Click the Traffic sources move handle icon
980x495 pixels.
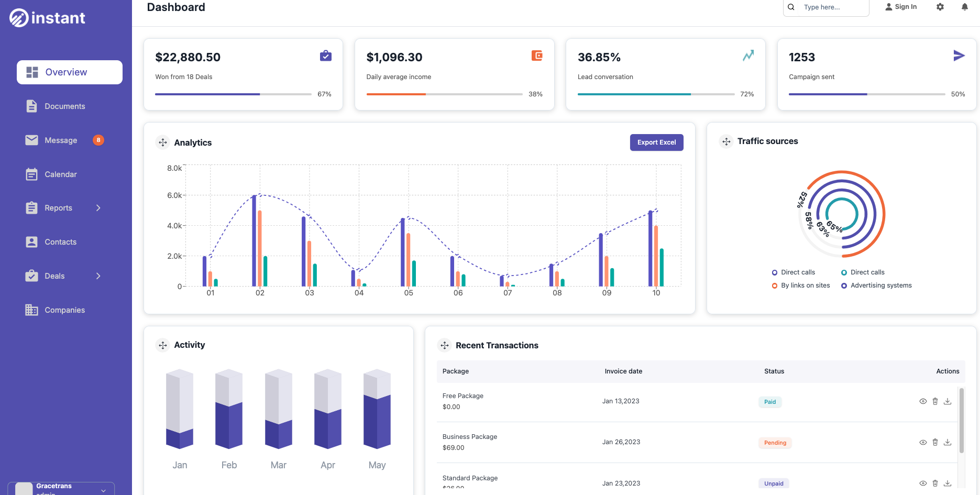point(726,141)
